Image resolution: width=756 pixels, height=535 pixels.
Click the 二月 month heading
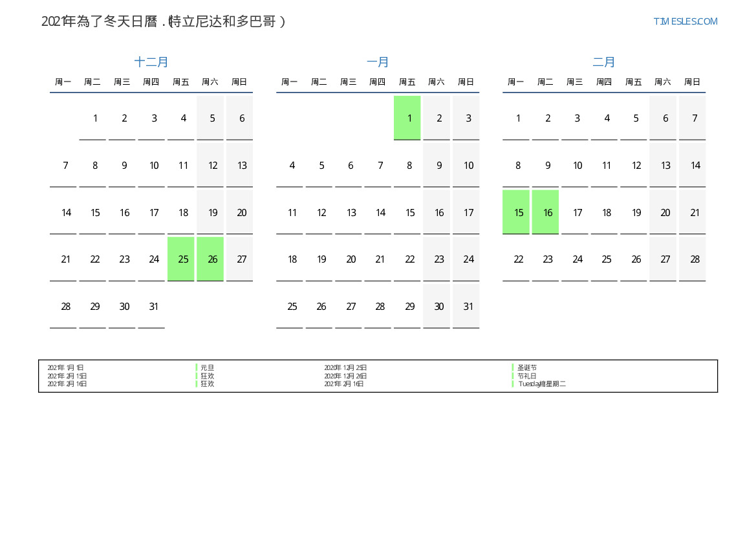point(604,62)
